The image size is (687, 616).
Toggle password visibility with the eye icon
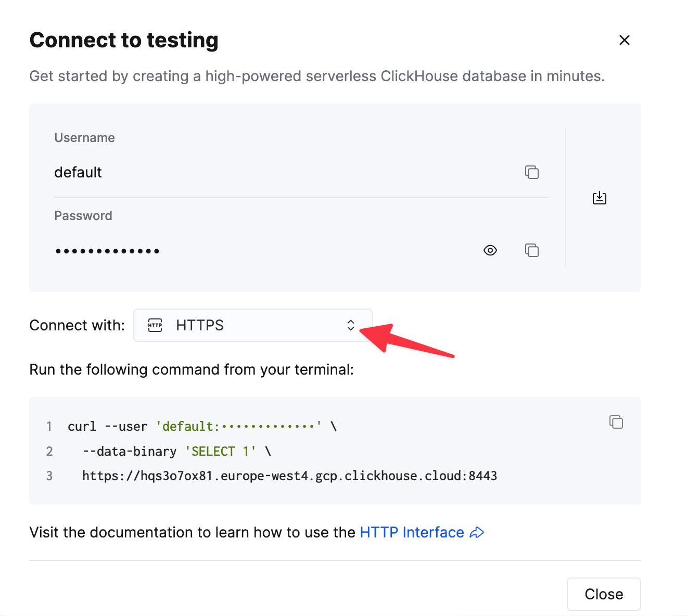click(490, 250)
